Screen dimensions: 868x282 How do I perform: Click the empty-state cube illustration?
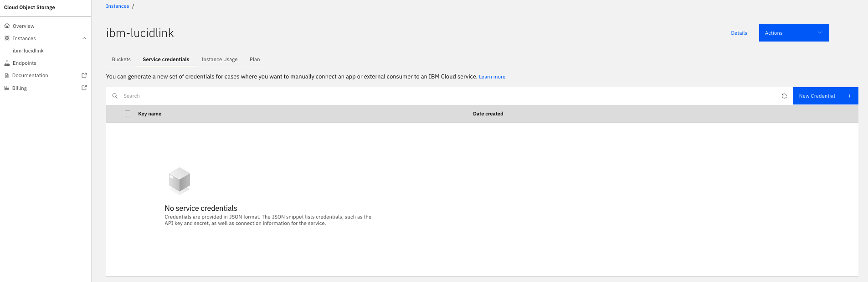tap(180, 181)
